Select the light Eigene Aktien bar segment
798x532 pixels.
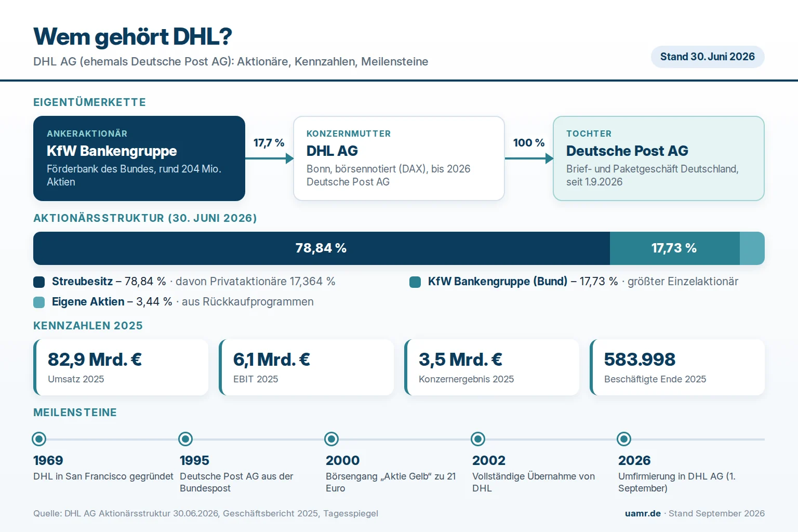click(x=752, y=248)
